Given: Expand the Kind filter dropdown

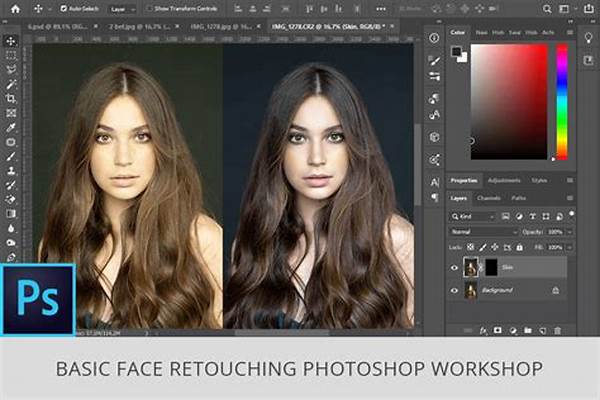Looking at the screenshot, I should [473, 217].
